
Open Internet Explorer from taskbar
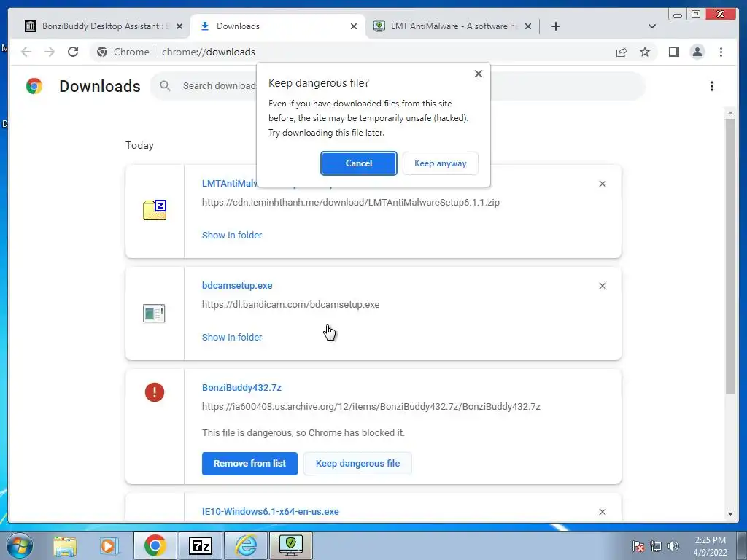[x=246, y=545]
